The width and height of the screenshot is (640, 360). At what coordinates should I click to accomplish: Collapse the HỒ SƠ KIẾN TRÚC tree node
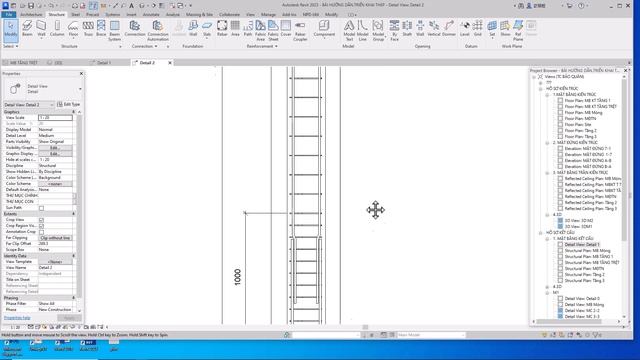540,89
